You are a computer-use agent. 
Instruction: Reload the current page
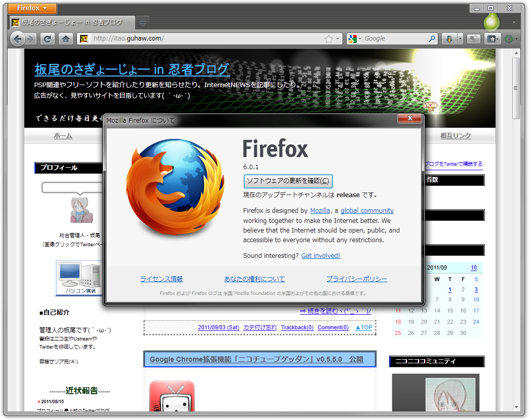[48, 39]
